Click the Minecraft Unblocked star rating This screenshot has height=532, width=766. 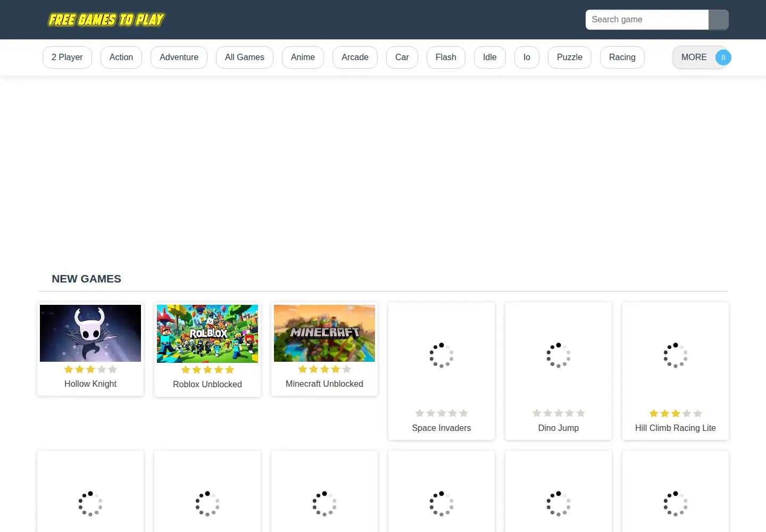(324, 369)
